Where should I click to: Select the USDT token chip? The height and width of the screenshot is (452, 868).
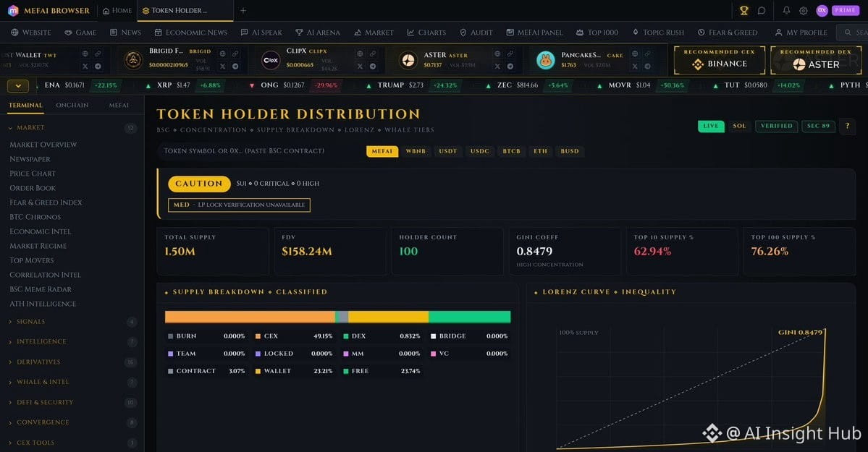click(448, 151)
